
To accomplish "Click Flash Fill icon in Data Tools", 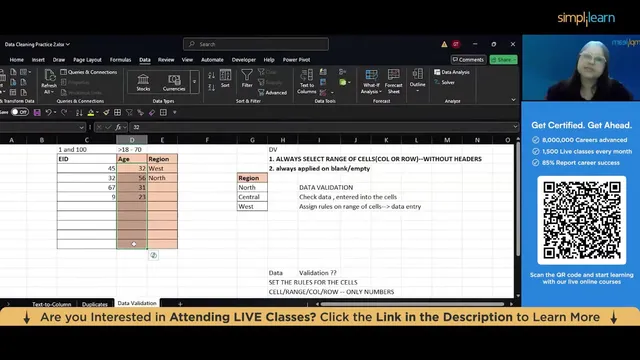I will [323, 72].
